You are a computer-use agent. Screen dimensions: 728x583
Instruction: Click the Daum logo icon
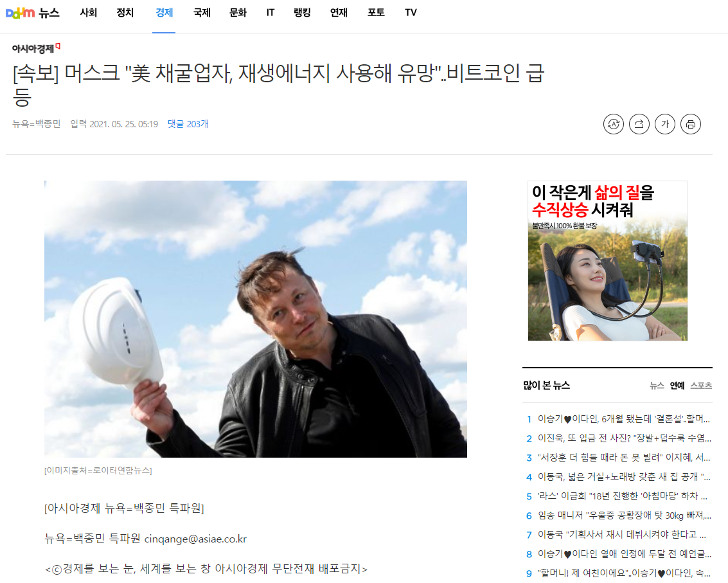tap(20, 13)
